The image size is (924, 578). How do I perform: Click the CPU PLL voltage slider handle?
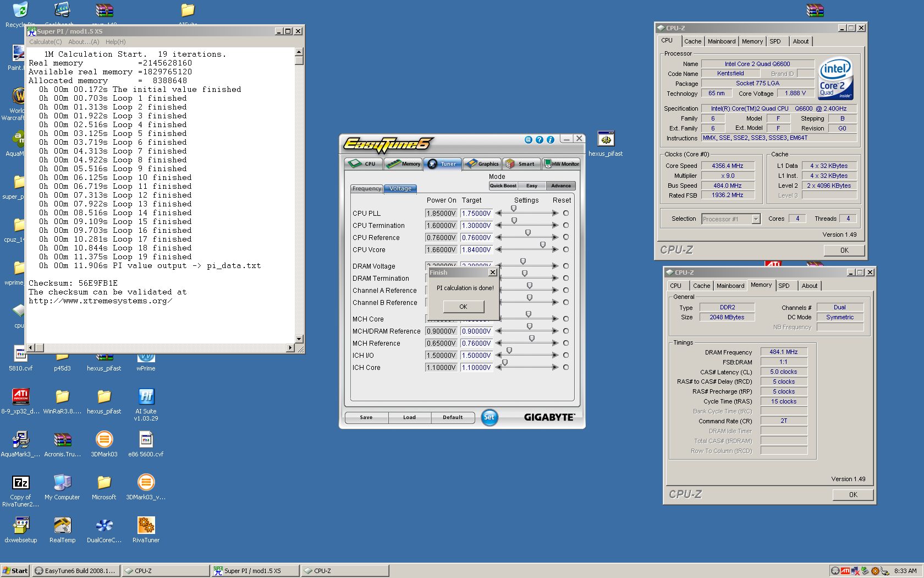click(514, 209)
